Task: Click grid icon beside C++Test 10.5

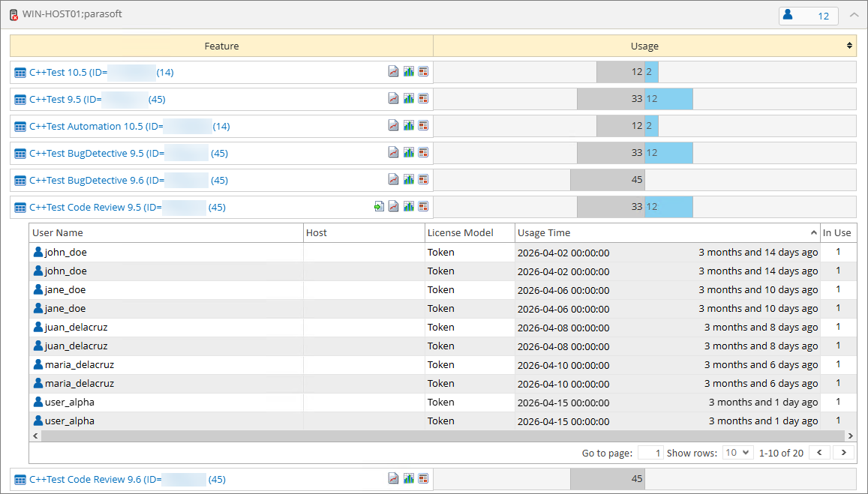Action: click(20, 73)
